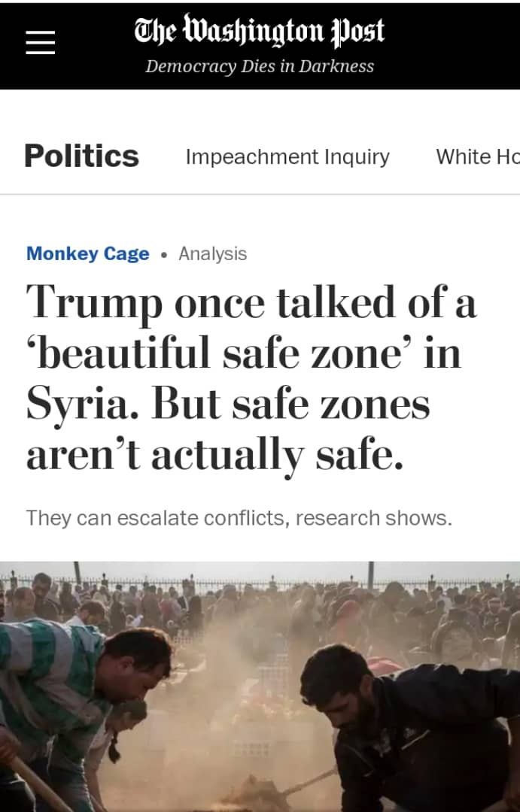Click the man in the dark jacket
The width and height of the screenshot is (520, 812).
click(406, 722)
